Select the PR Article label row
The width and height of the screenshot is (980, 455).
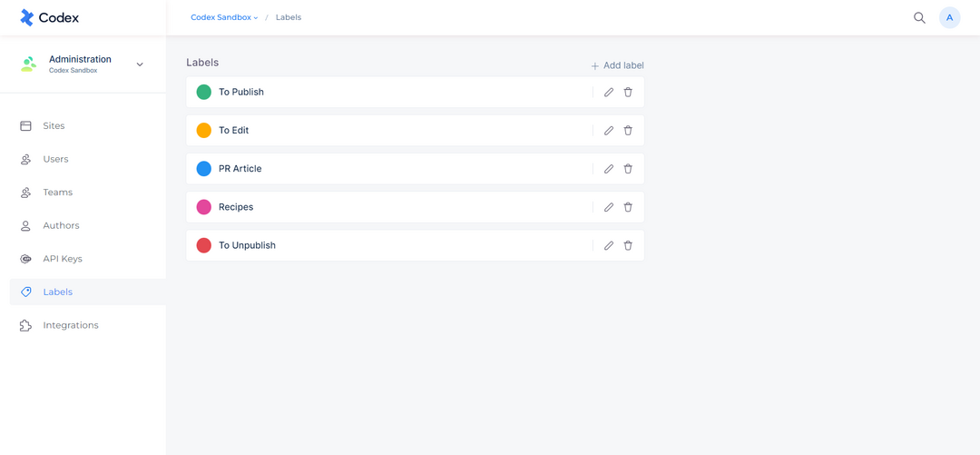pyautogui.click(x=415, y=169)
